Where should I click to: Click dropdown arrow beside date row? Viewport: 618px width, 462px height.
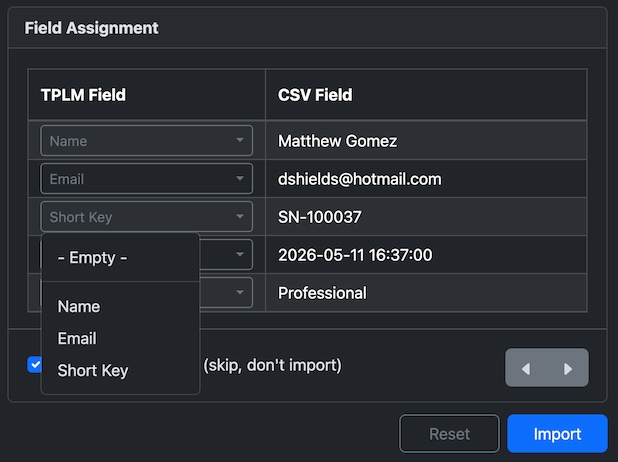[240, 255]
